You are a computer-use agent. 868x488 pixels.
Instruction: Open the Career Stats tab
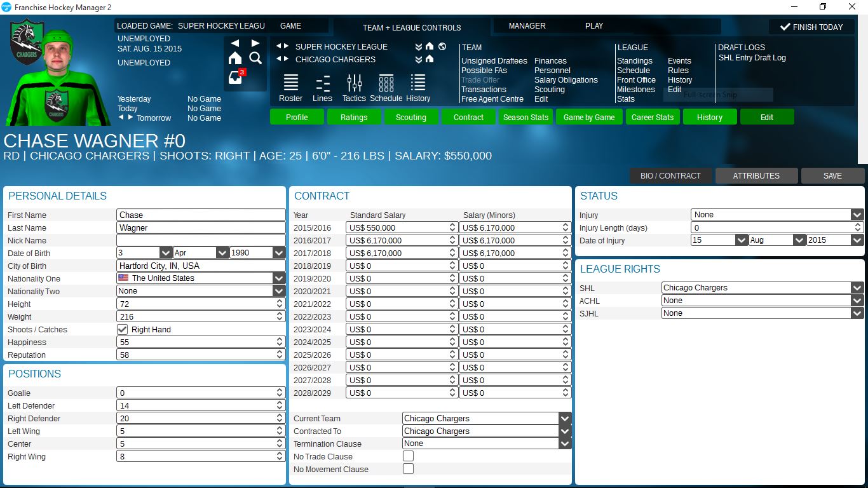(653, 117)
